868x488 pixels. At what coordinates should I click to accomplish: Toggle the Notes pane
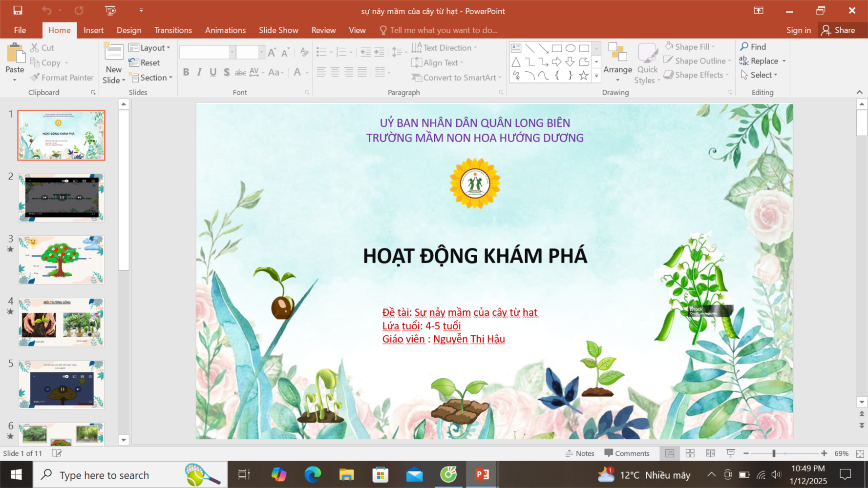coord(580,453)
